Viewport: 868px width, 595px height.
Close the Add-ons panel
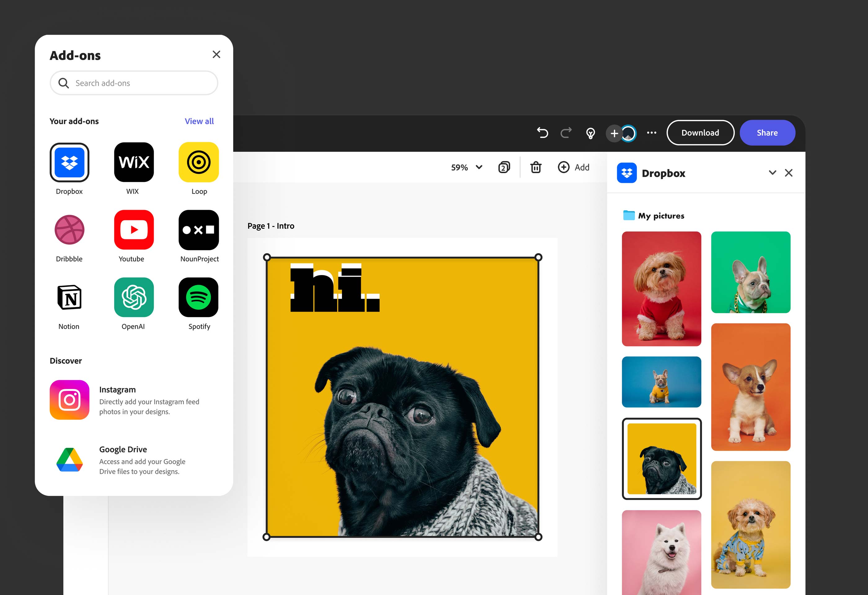click(216, 55)
